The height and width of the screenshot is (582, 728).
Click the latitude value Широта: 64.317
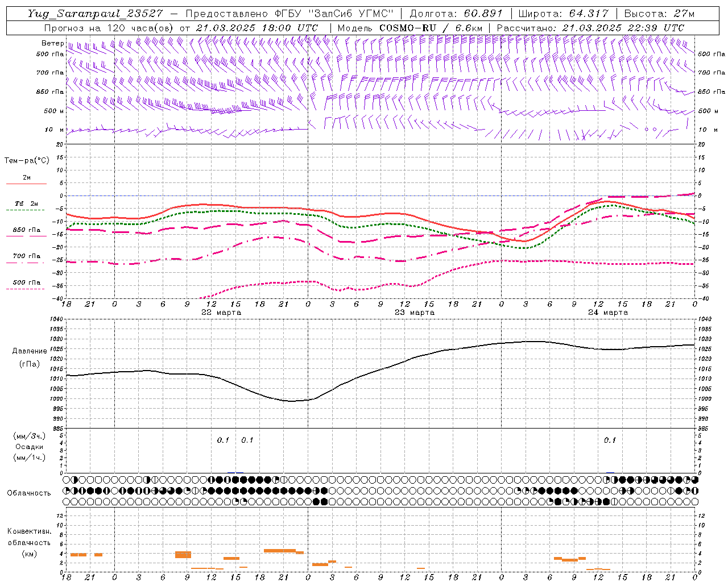[x=564, y=14]
